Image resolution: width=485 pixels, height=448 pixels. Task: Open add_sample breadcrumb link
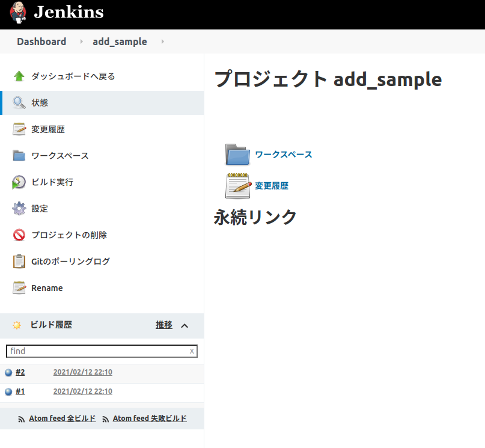pos(120,41)
